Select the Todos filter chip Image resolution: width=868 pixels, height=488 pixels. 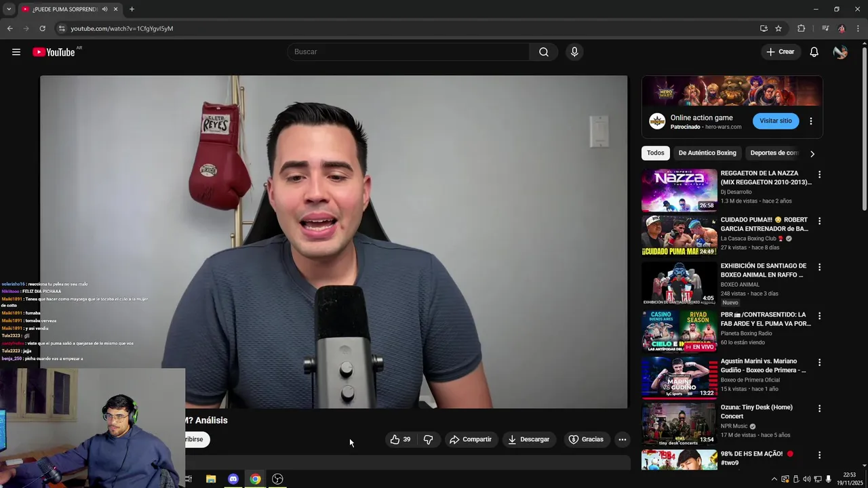point(655,153)
